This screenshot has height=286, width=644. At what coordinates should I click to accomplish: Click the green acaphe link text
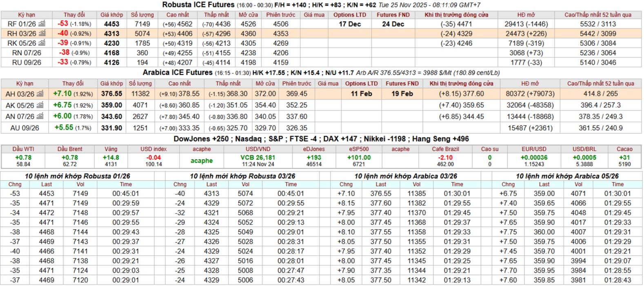(202, 161)
